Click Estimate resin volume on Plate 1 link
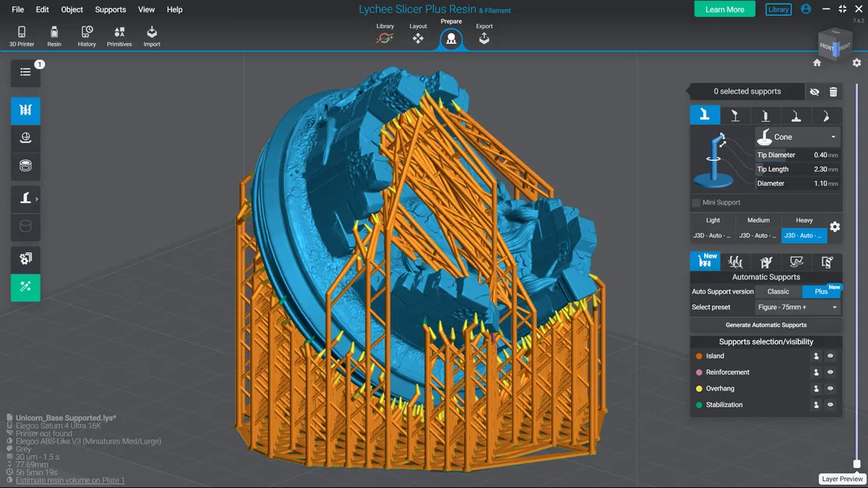868x488 pixels. pos(70,480)
